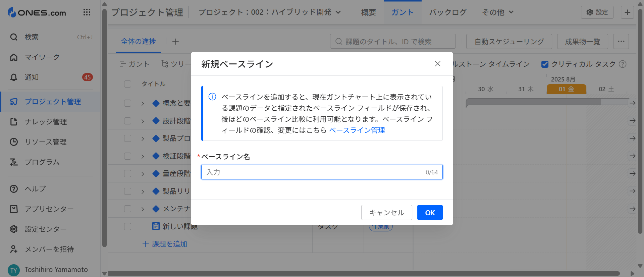Click the 自動スケジューリング button

(x=509, y=42)
